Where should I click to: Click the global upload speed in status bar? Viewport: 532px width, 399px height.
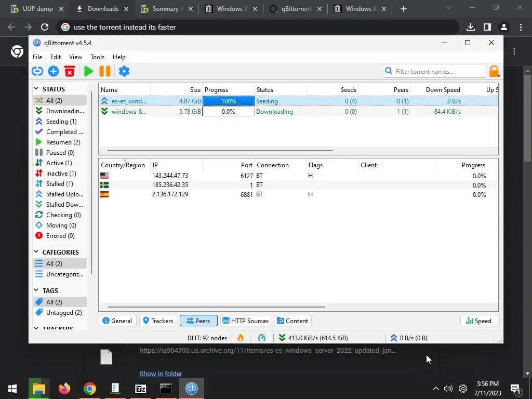[409, 338]
